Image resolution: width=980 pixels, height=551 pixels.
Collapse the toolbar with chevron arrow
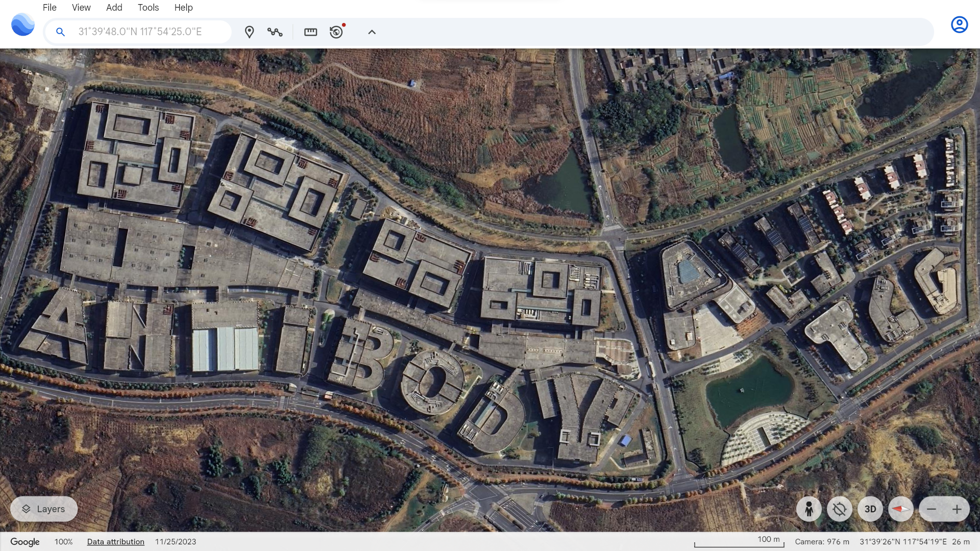[x=372, y=32]
